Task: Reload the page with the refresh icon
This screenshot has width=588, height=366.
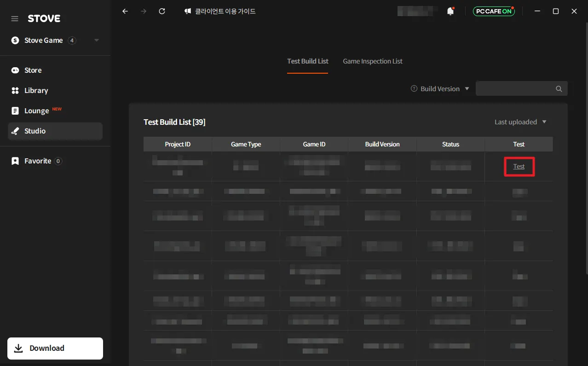Action: click(x=162, y=11)
